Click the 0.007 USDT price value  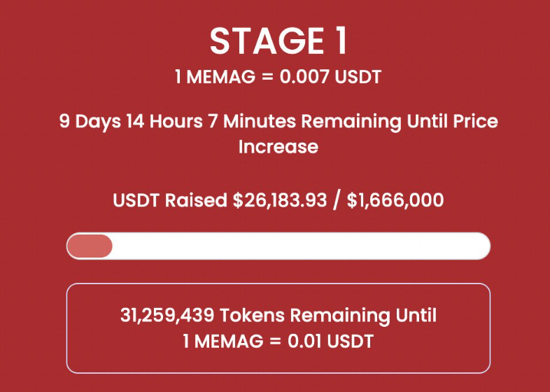(x=330, y=77)
